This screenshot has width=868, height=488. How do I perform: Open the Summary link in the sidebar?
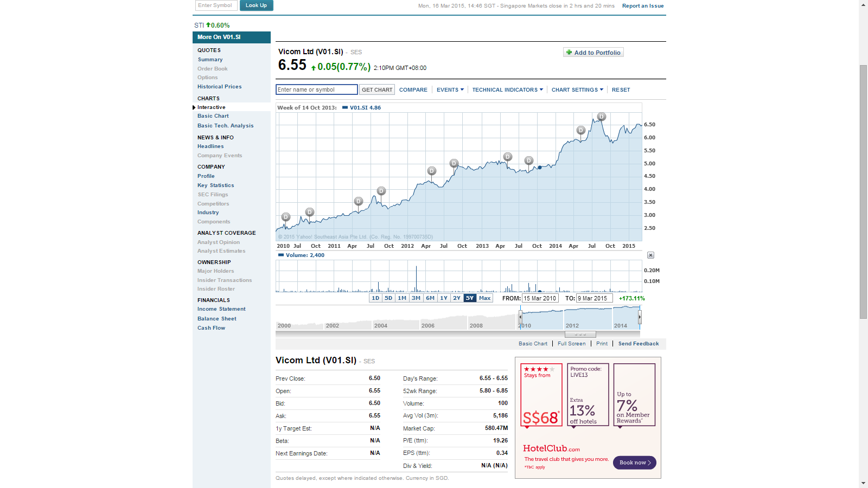pyautogui.click(x=210, y=60)
